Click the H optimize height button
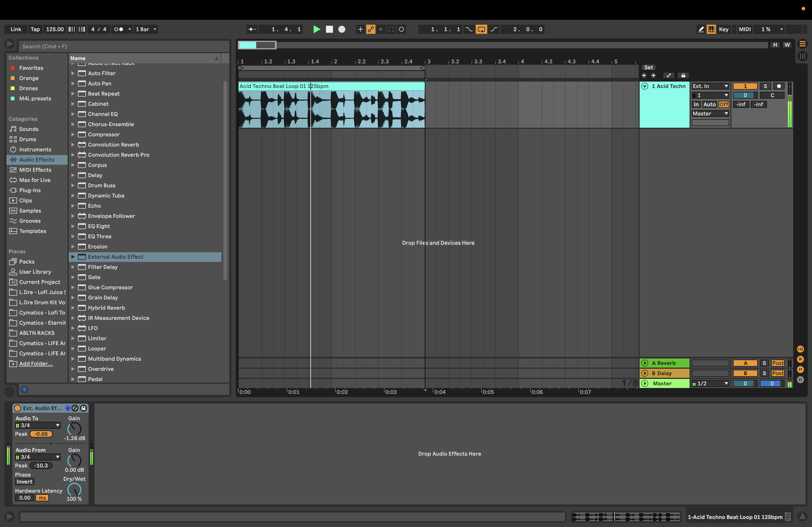 click(x=775, y=45)
